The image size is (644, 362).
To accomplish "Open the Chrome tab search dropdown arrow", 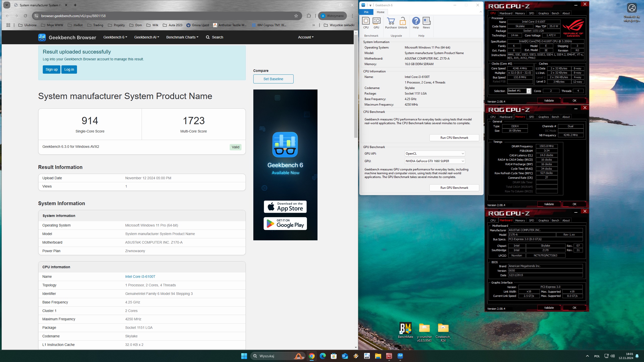I will pyautogui.click(x=7, y=5).
